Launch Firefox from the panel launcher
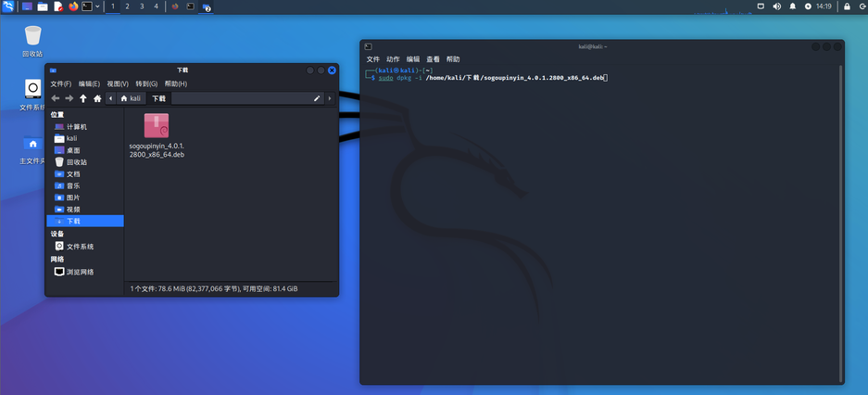The height and width of the screenshot is (395, 868). (73, 6)
